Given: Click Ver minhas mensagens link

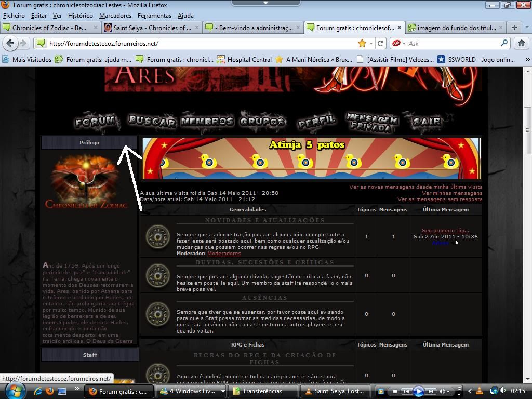Looking at the screenshot, I should point(452,193).
